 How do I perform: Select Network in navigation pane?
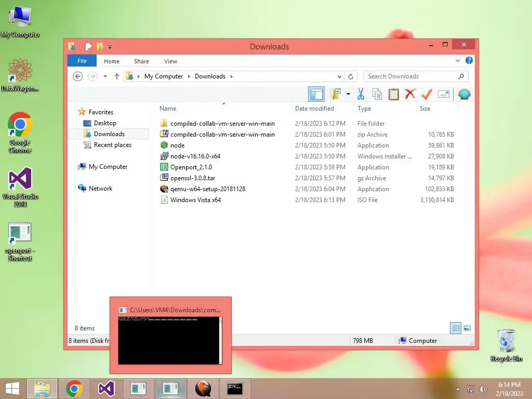click(x=100, y=188)
